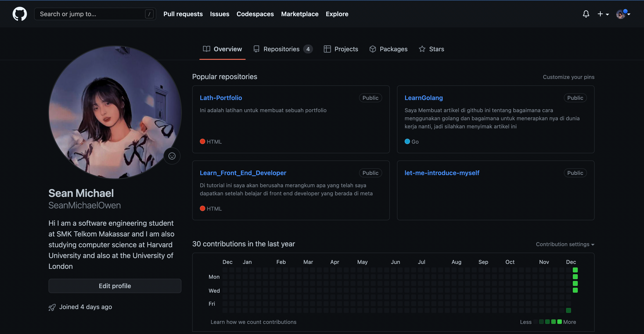Click the star icon beside Stars
The width and height of the screenshot is (644, 334).
422,49
